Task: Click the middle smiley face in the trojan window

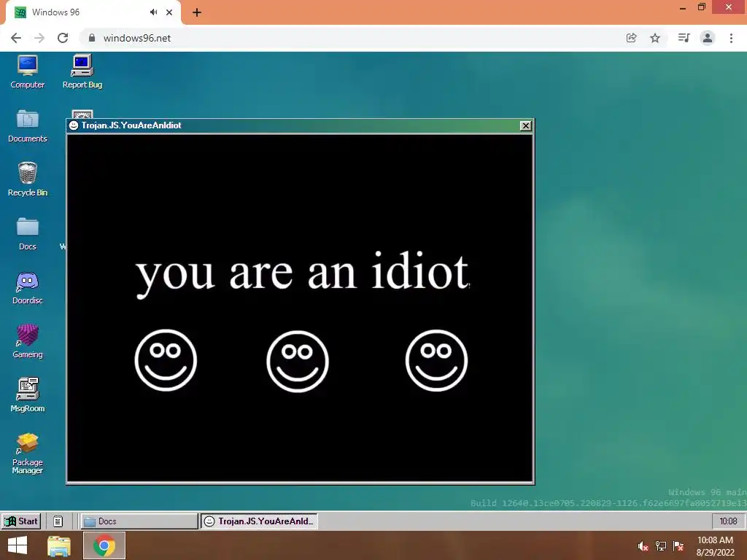Action: (298, 361)
